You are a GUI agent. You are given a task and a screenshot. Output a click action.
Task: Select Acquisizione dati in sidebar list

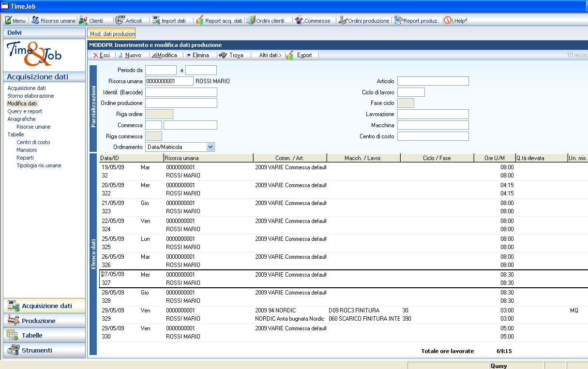[27, 88]
